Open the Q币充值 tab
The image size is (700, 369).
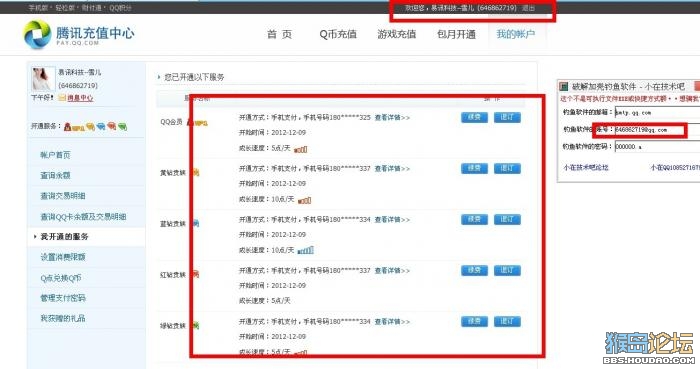coord(338,34)
